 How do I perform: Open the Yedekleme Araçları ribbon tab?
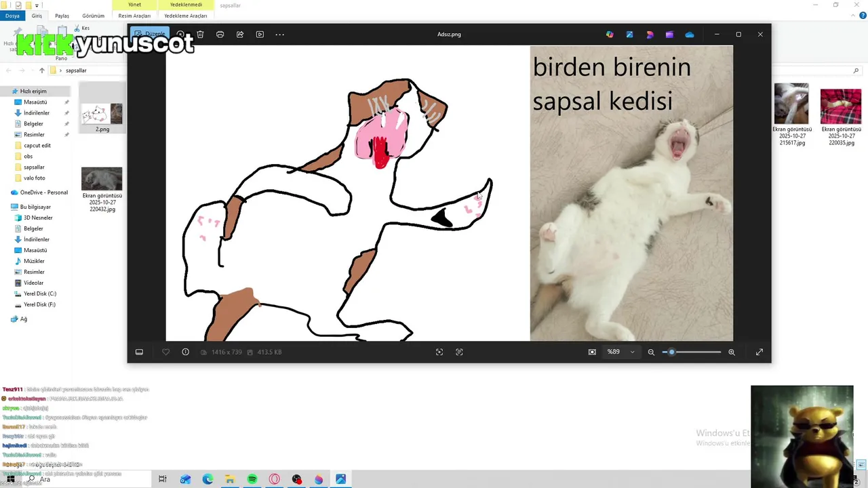coord(185,16)
